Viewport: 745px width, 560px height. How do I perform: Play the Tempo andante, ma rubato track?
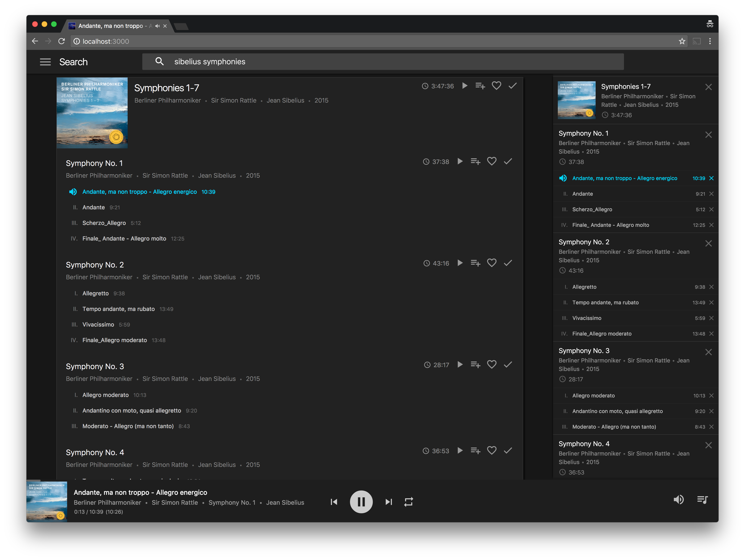[119, 309]
